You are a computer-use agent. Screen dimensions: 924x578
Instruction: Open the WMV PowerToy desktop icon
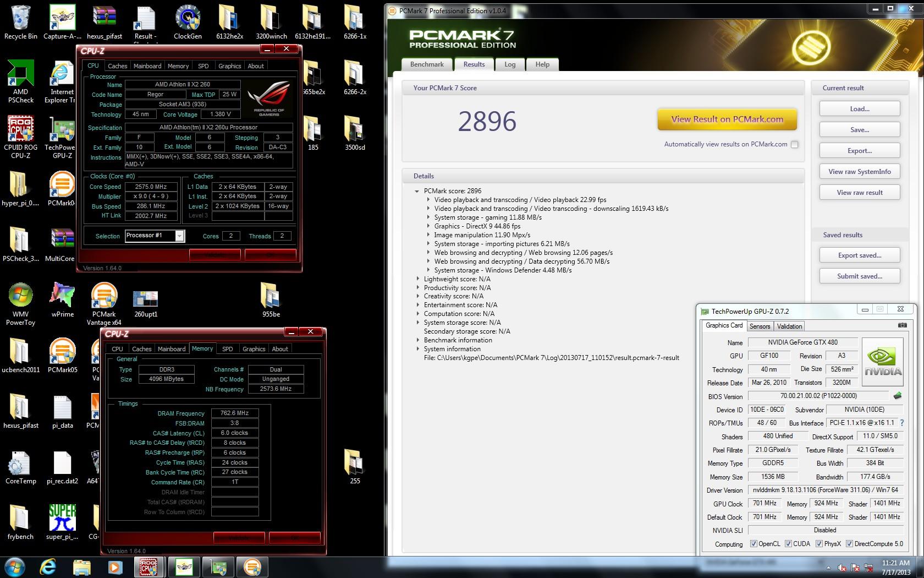tap(21, 304)
